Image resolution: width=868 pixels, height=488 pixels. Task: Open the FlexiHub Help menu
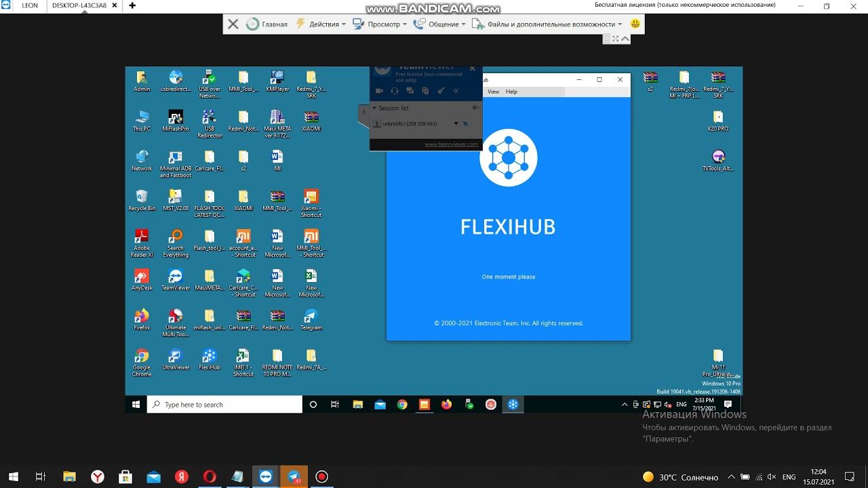point(511,91)
